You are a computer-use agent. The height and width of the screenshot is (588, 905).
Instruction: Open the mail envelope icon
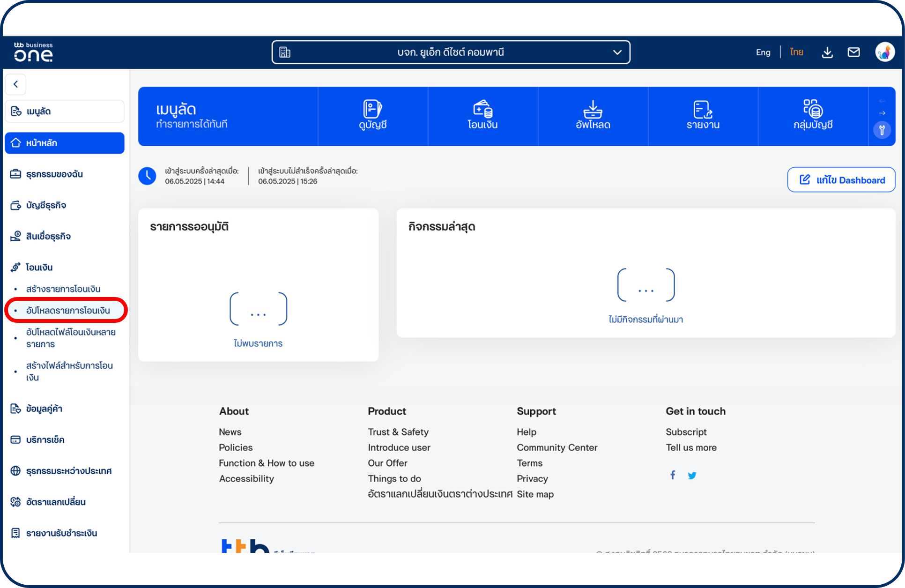pyautogui.click(x=853, y=52)
